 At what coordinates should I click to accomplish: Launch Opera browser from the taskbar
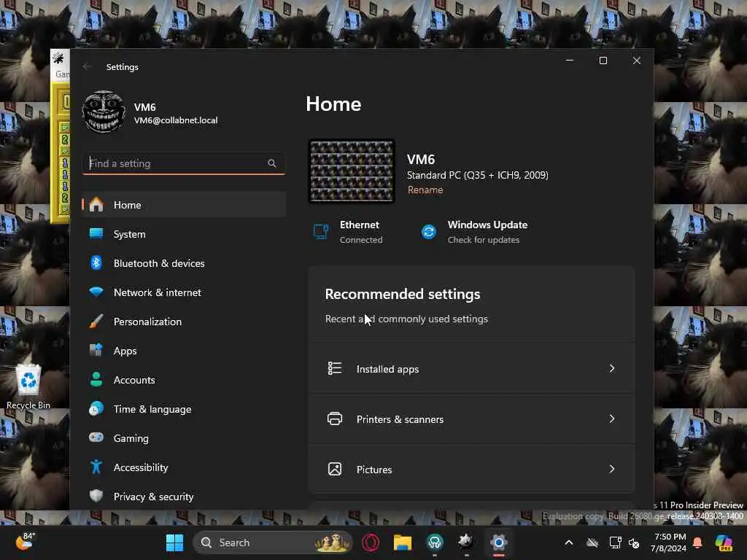pos(371,542)
